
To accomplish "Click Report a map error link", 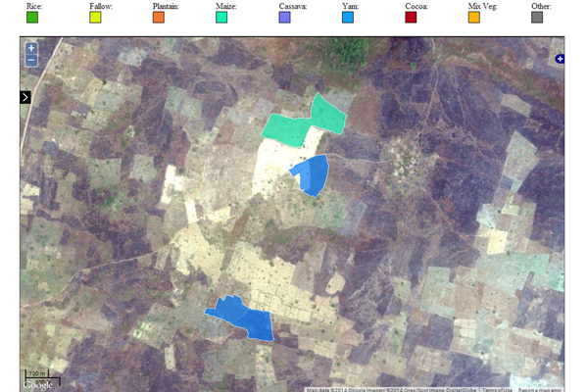I will pos(540,389).
